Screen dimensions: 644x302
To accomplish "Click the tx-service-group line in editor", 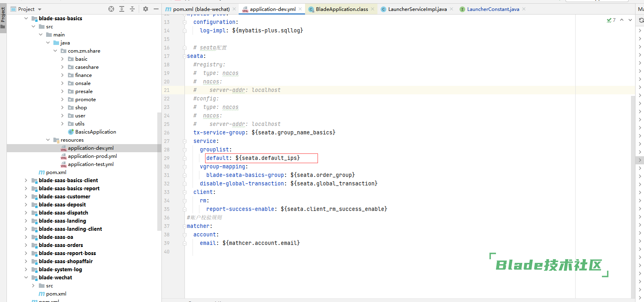I will click(264, 132).
